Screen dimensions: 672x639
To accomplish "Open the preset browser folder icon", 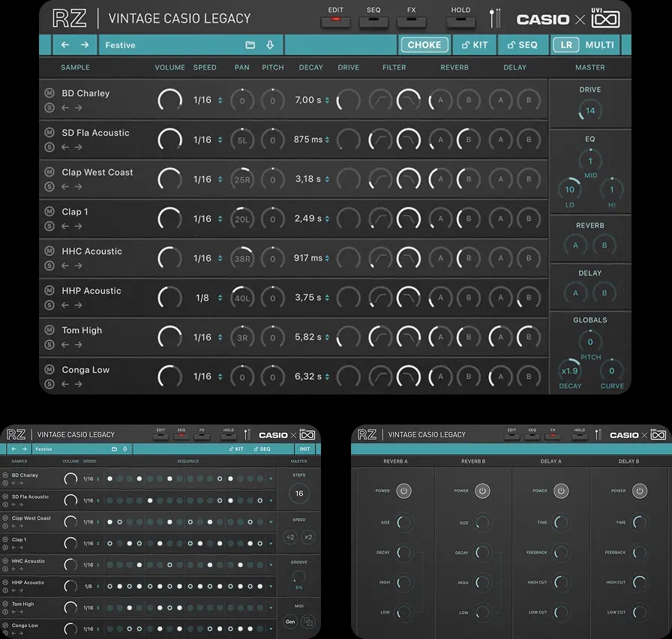I will click(250, 45).
